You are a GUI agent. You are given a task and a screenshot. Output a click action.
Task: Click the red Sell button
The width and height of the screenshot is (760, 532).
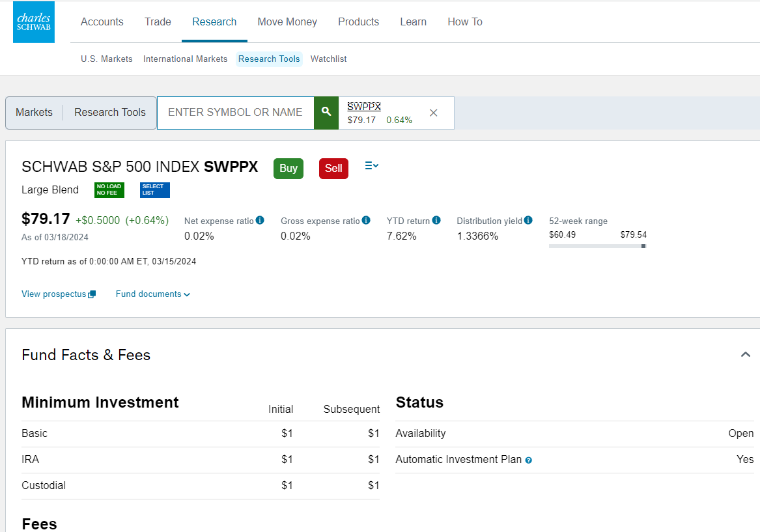click(x=333, y=169)
